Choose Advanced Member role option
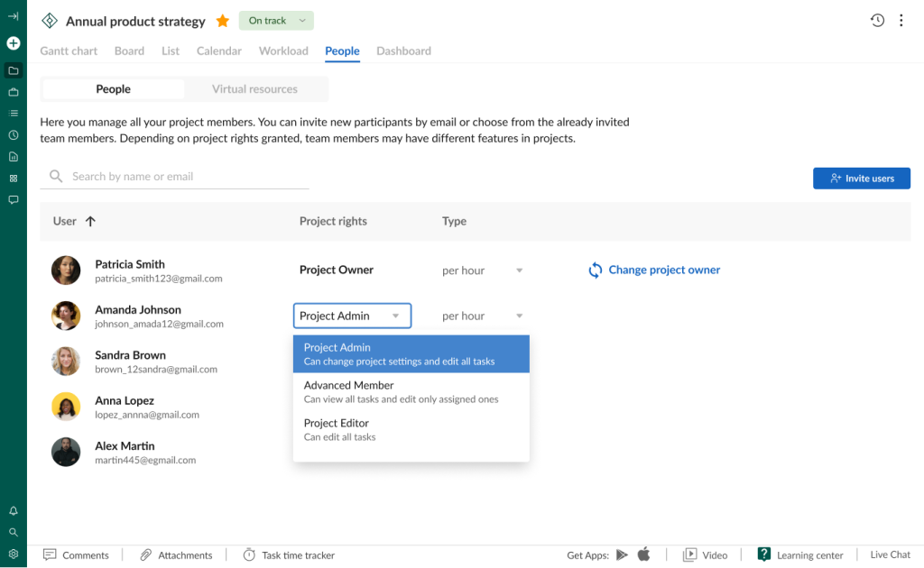Screen dimensions: 924x568 tap(411, 391)
